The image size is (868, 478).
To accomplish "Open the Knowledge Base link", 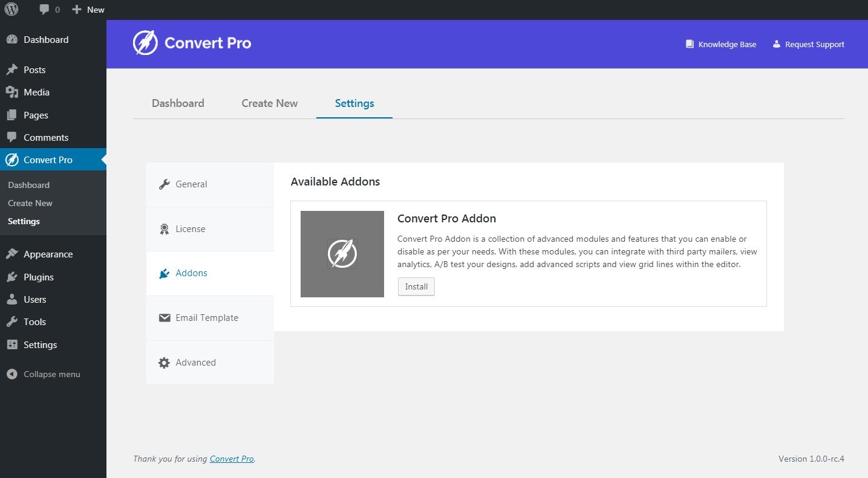I will pos(721,44).
